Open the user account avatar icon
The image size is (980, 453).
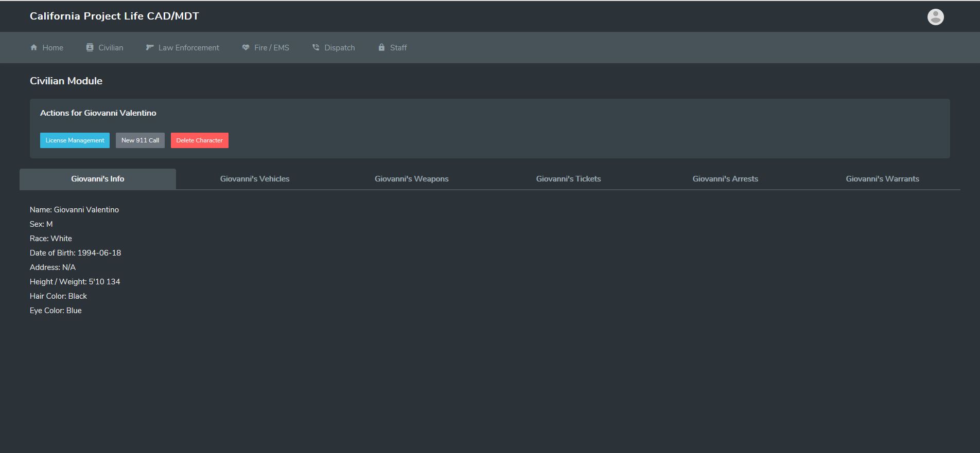click(x=935, y=17)
